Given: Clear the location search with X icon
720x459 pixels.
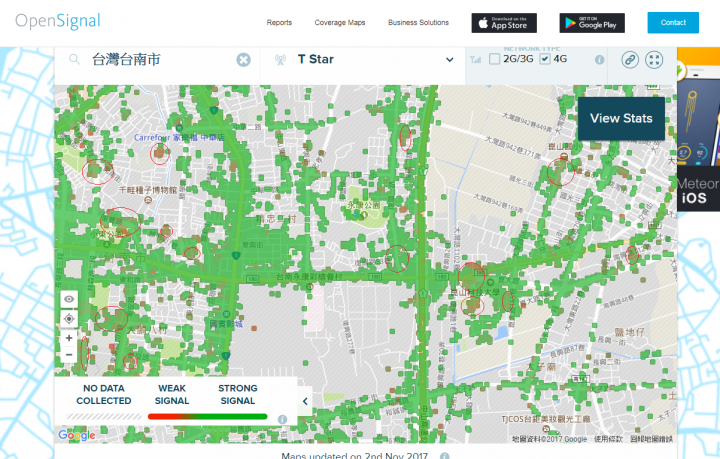Looking at the screenshot, I should coord(243,60).
